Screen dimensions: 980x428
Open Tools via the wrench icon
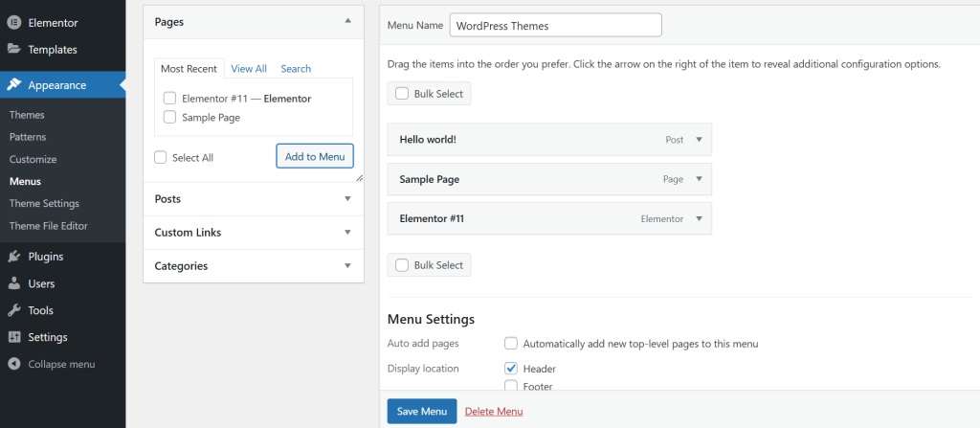tap(14, 310)
